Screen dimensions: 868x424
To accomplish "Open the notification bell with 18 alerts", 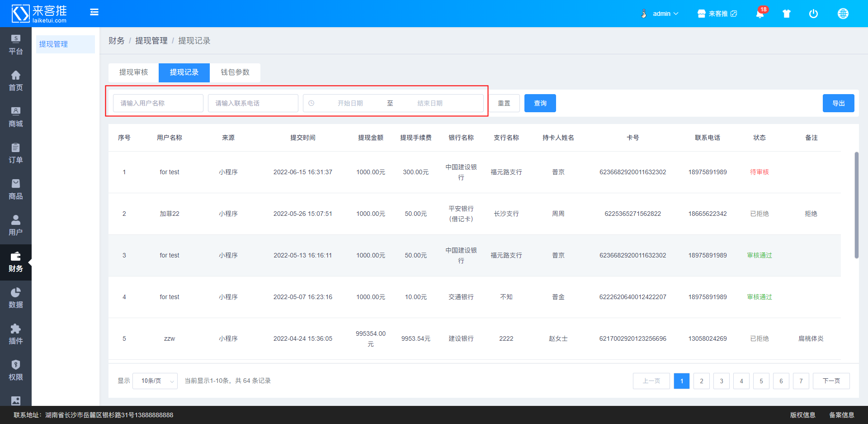I will coord(760,14).
